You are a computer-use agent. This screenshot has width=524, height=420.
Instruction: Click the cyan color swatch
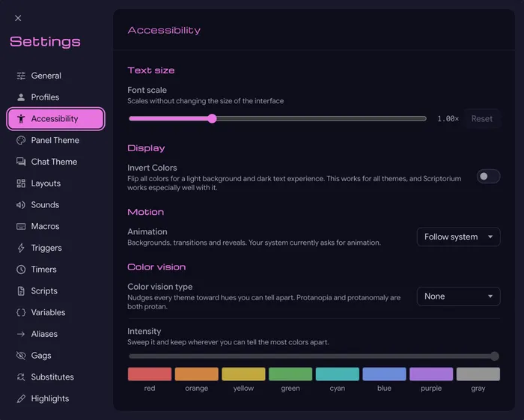337,374
